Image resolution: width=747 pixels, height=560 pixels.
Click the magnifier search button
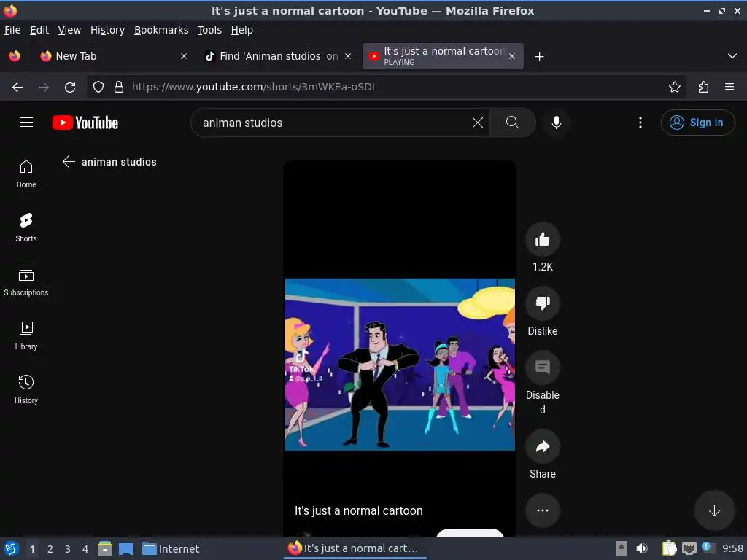(x=513, y=122)
